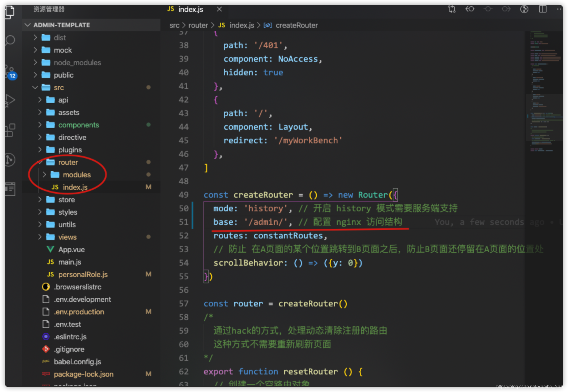
Task: Close the index.js editor tab
Action: [219, 9]
